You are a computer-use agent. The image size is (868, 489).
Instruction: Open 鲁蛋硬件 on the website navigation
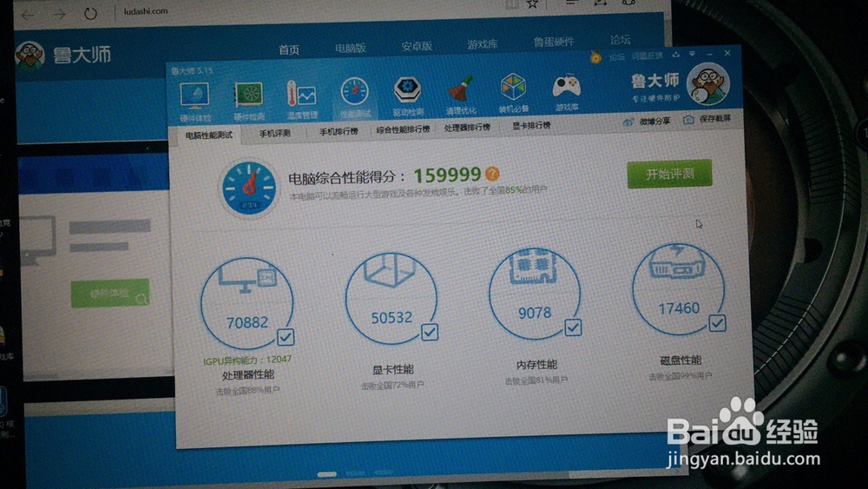554,42
